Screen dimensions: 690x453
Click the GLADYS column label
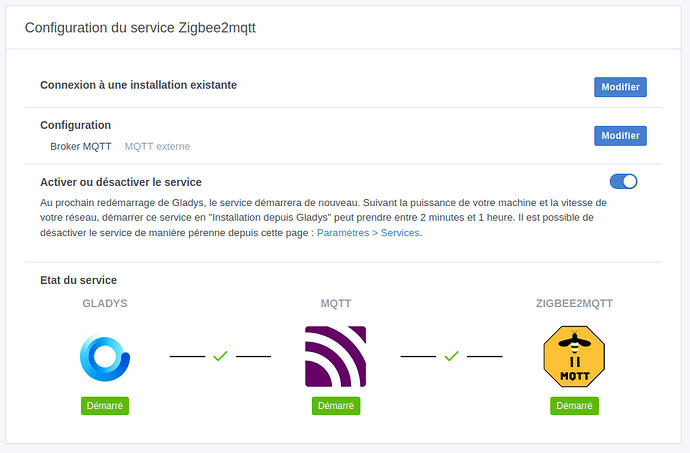(105, 303)
